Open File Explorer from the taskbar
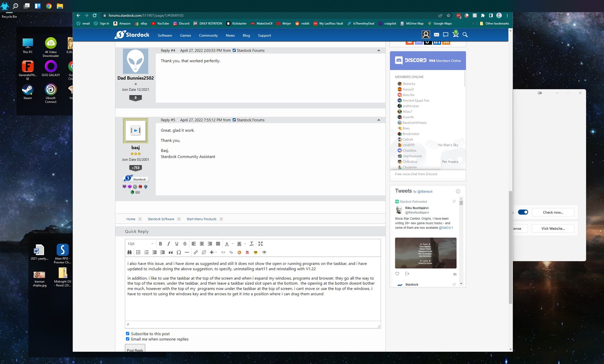This screenshot has width=604, height=364. coord(60,6)
